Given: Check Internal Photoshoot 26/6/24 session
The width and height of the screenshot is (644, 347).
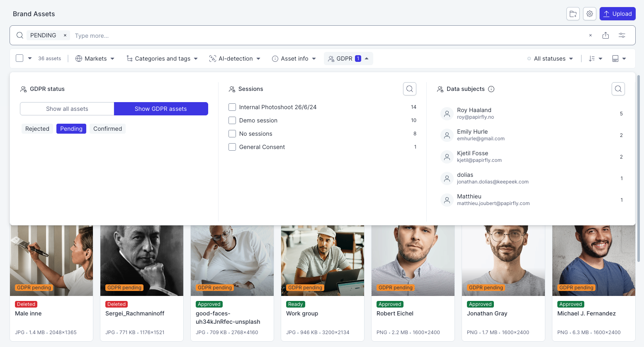Looking at the screenshot, I should pyautogui.click(x=232, y=107).
